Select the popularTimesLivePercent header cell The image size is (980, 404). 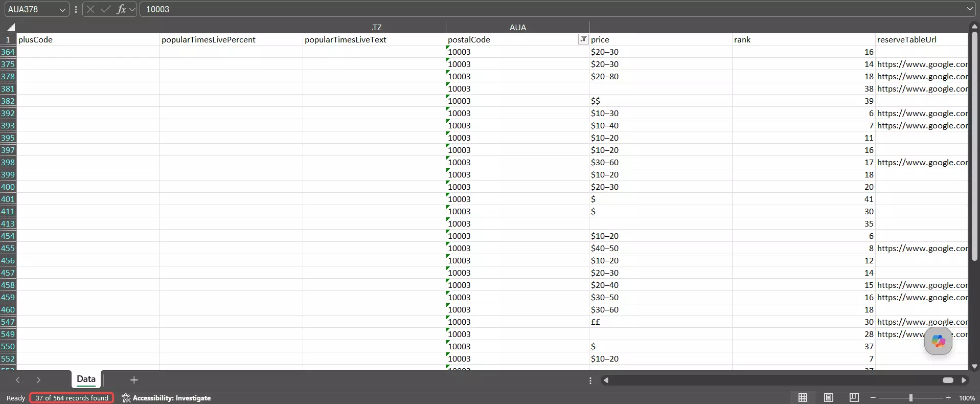(231, 39)
